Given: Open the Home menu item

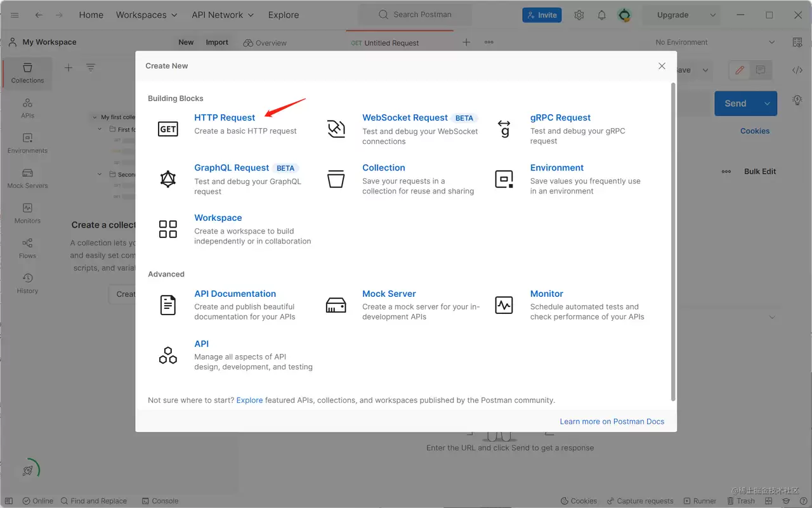Looking at the screenshot, I should click(91, 15).
